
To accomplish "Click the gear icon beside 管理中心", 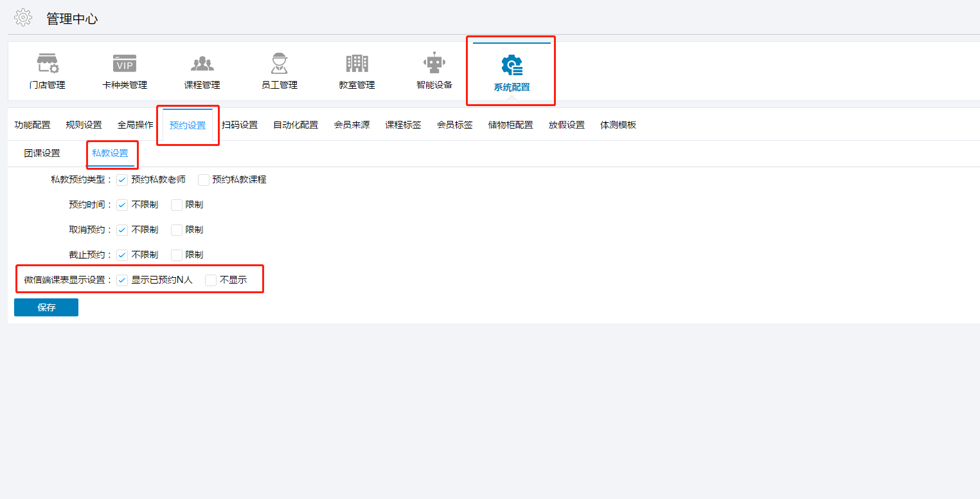I will tap(23, 18).
